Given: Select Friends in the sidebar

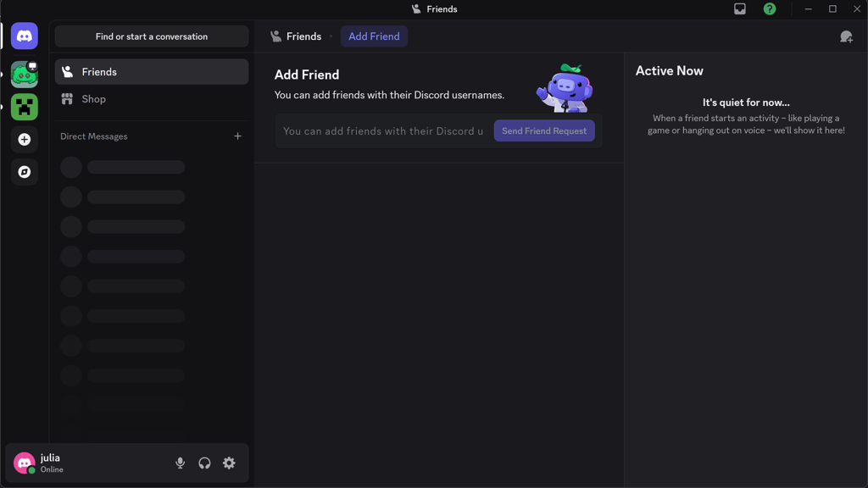Looking at the screenshot, I should pos(152,72).
